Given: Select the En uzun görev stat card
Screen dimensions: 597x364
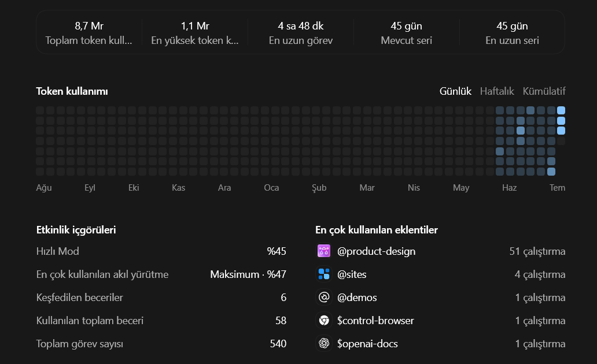Looking at the screenshot, I should tap(301, 33).
